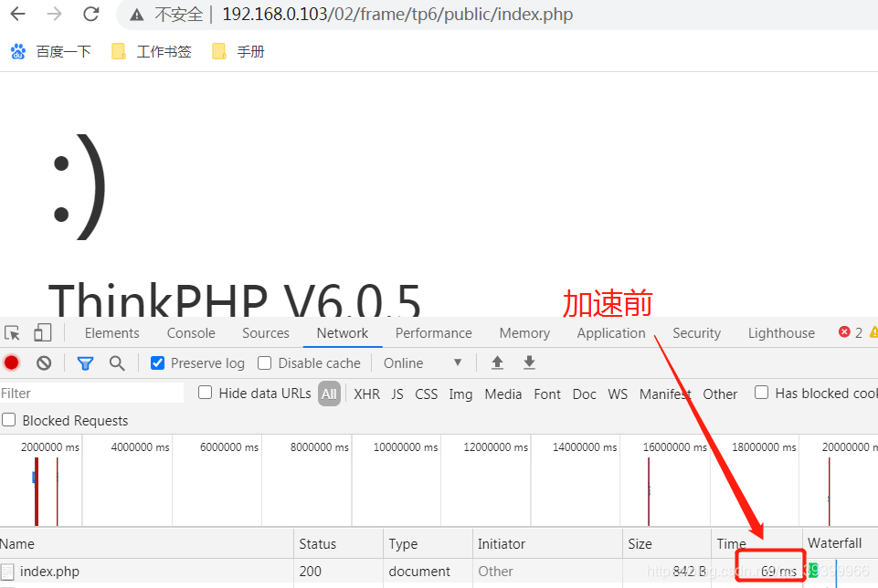This screenshot has height=588, width=878.
Task: Toggle the device toolbar
Action: tap(42, 332)
